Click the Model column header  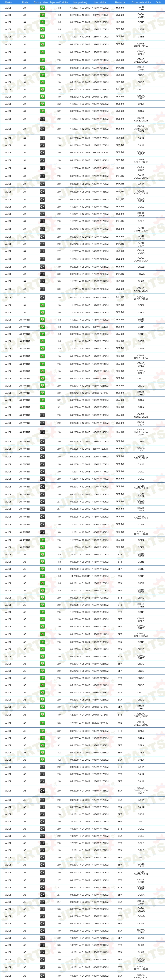point(25,2)
